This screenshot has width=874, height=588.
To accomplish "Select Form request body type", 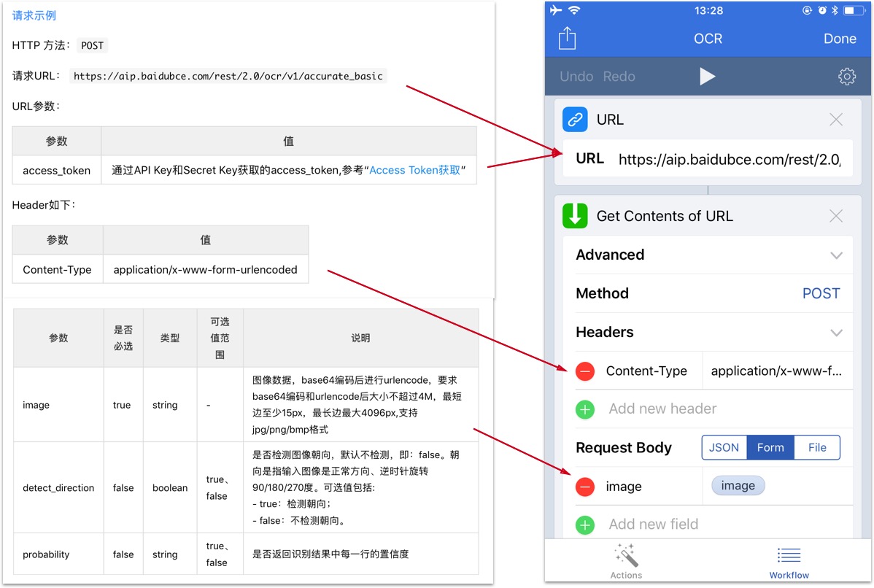I will [770, 448].
